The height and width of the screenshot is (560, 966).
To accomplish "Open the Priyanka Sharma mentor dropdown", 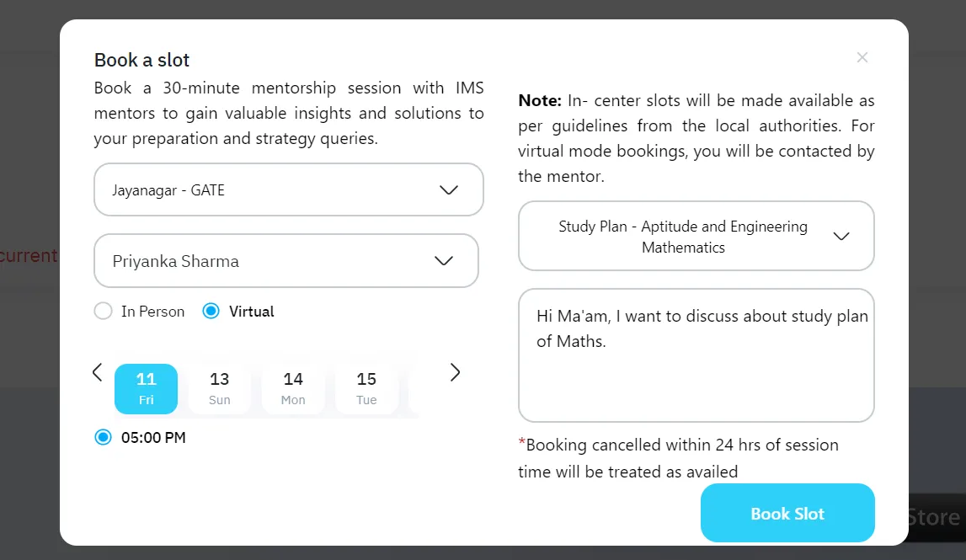I will click(x=286, y=261).
